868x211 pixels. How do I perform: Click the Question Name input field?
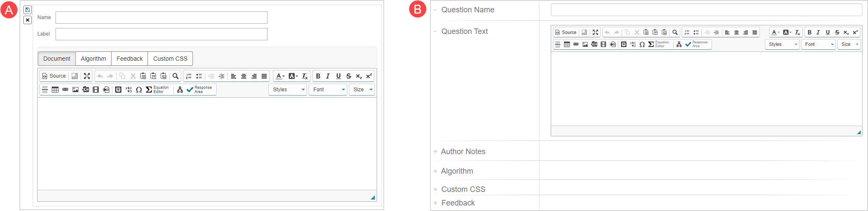pos(706,10)
